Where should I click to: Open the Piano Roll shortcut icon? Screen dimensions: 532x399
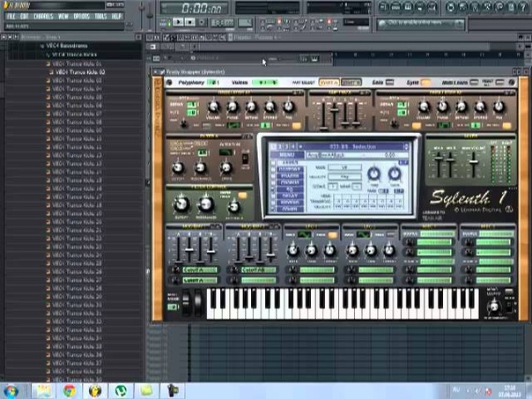408,7
